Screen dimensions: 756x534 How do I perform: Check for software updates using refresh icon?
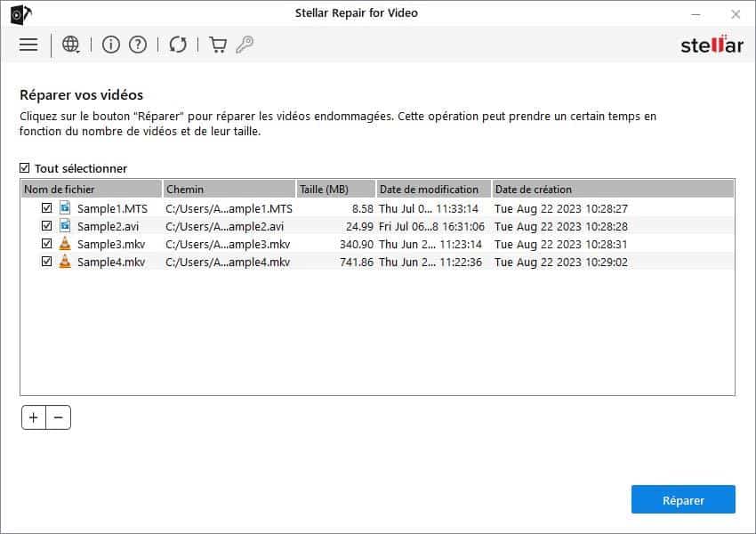(178, 44)
